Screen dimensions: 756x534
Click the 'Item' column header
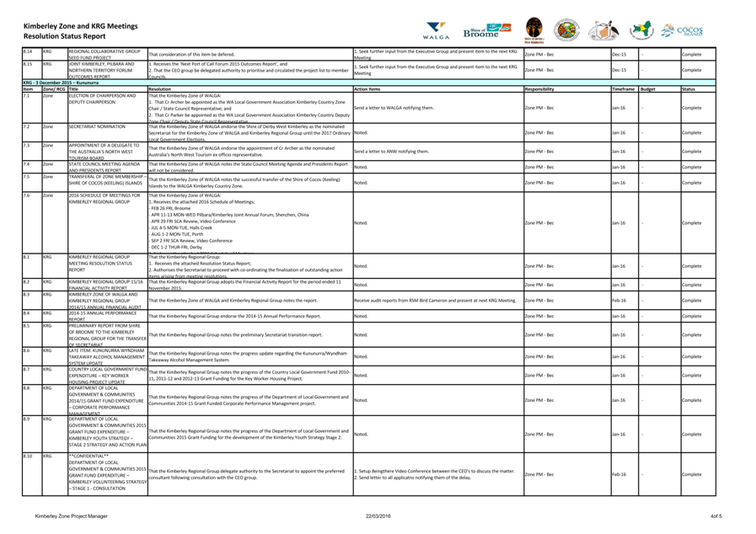(x=28, y=89)
